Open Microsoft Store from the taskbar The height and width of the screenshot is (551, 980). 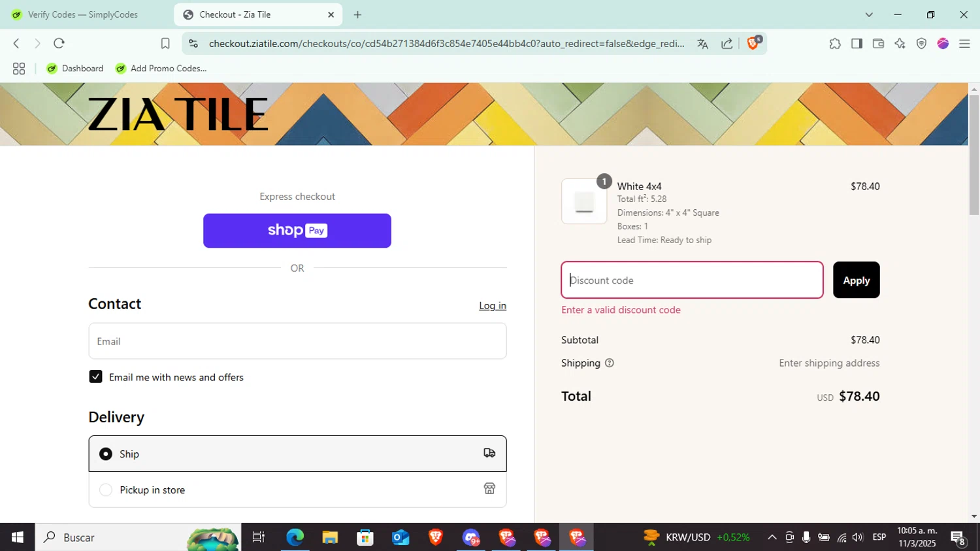coord(365,537)
